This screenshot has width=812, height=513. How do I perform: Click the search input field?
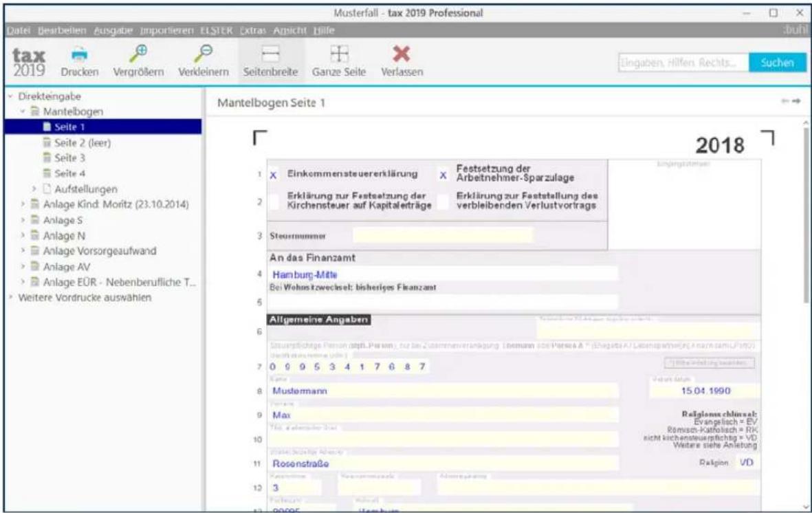[683, 63]
